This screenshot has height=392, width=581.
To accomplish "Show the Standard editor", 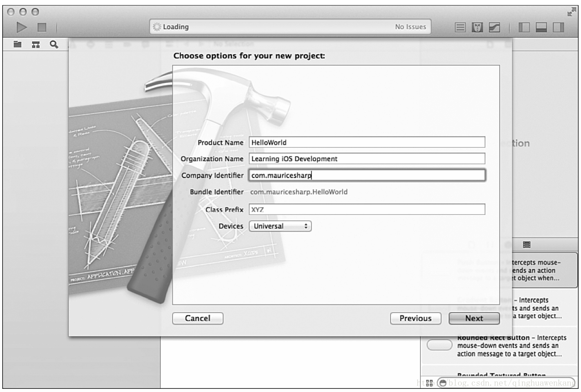I will [460, 27].
